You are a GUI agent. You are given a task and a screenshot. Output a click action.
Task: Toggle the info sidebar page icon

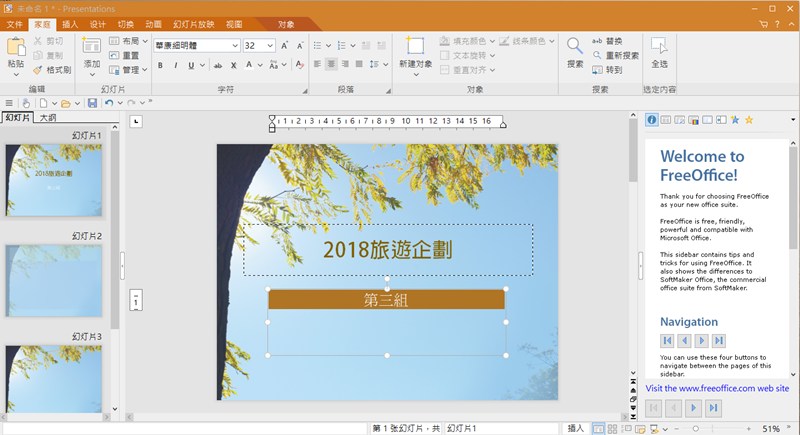click(x=652, y=120)
